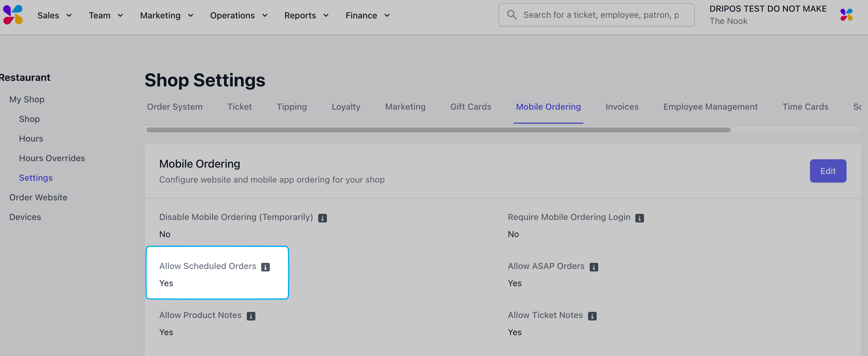The width and height of the screenshot is (868, 356).
Task: Expand the Sales dropdown menu
Action: pos(55,16)
